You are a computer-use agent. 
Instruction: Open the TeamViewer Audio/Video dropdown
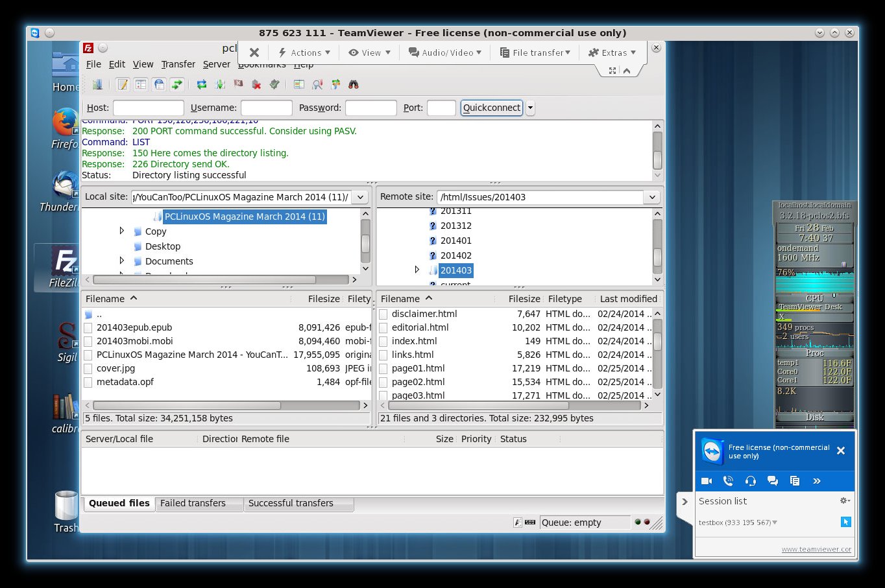tap(445, 53)
